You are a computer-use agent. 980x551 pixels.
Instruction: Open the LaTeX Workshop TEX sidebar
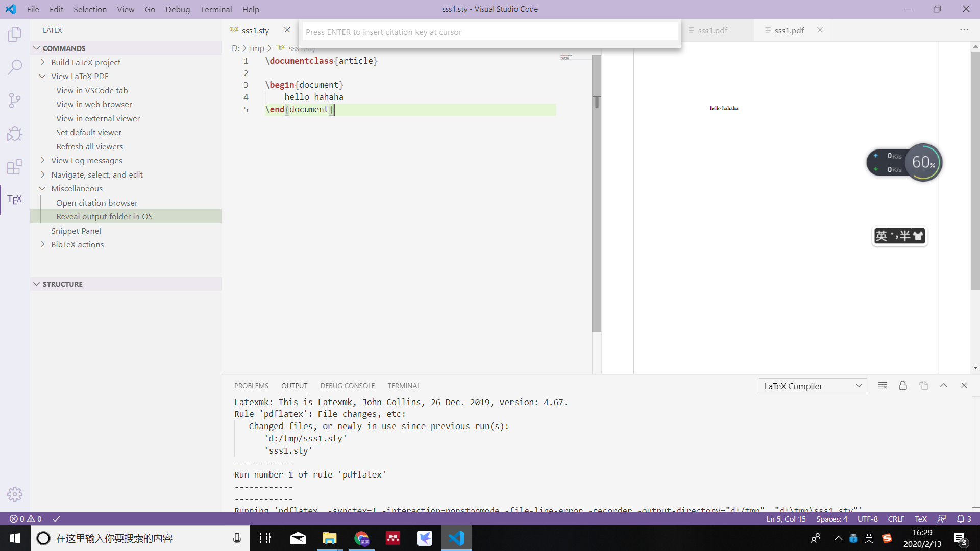click(x=14, y=199)
